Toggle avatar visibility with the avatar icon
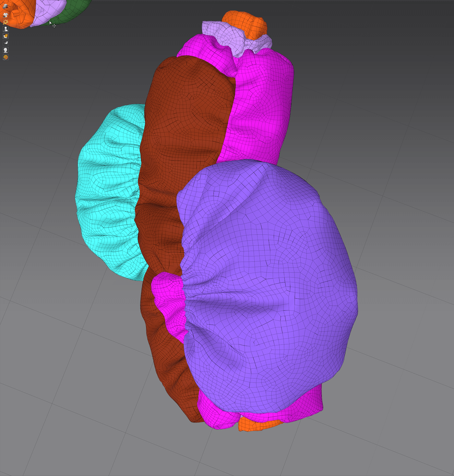This screenshot has height=476, width=454. (x=6, y=29)
